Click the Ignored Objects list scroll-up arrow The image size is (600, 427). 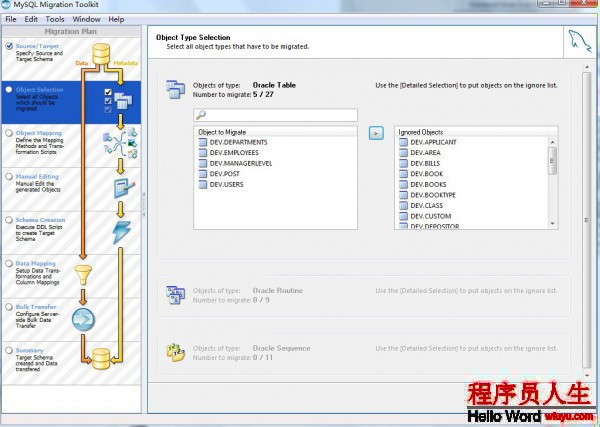tap(552, 142)
